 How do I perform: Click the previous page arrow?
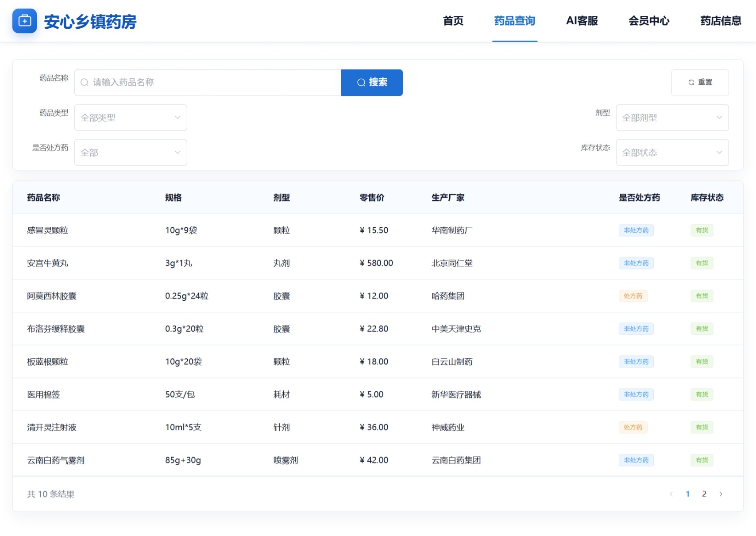tap(671, 494)
